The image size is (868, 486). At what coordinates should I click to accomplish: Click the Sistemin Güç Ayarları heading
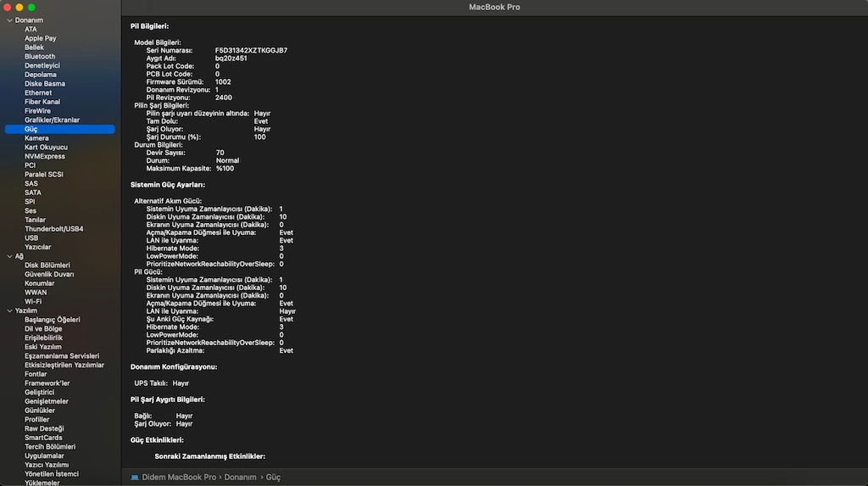point(168,185)
